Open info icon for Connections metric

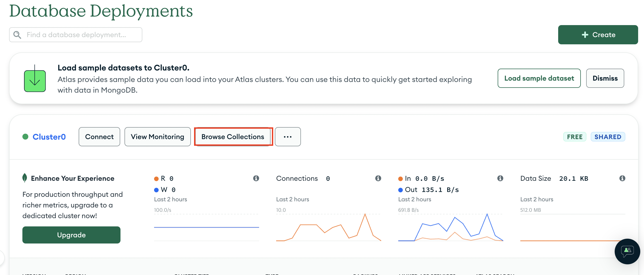click(378, 178)
